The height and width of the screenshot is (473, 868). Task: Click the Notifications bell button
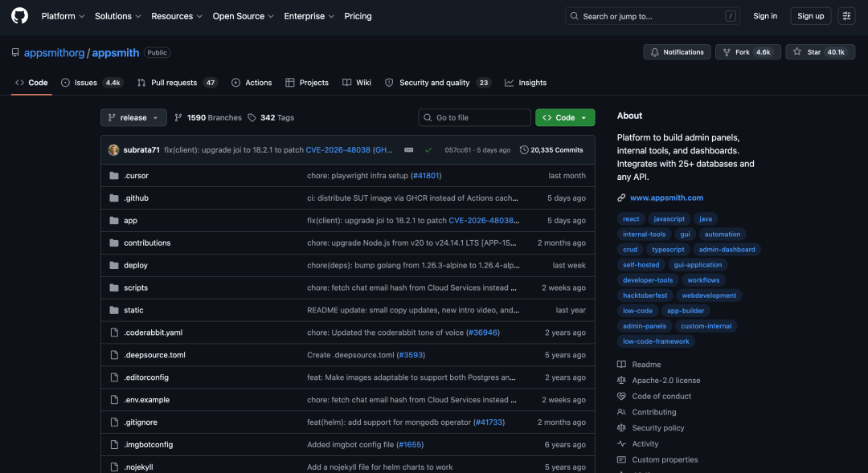point(677,52)
